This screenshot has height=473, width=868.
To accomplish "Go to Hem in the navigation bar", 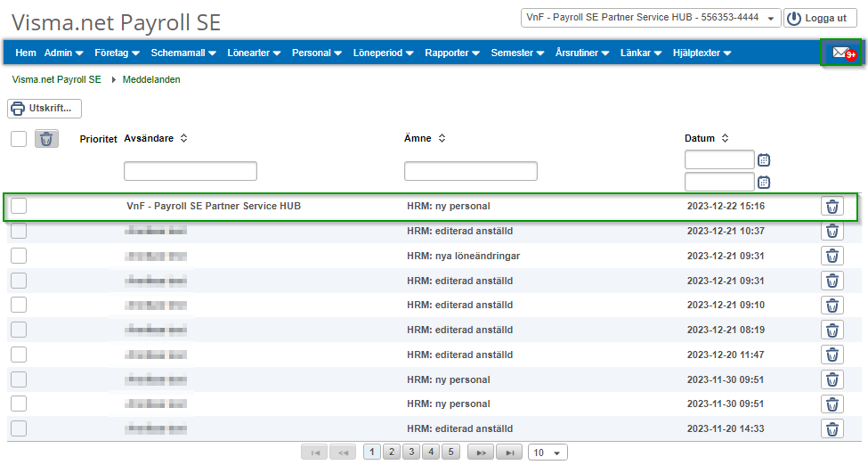I will 26,53.
